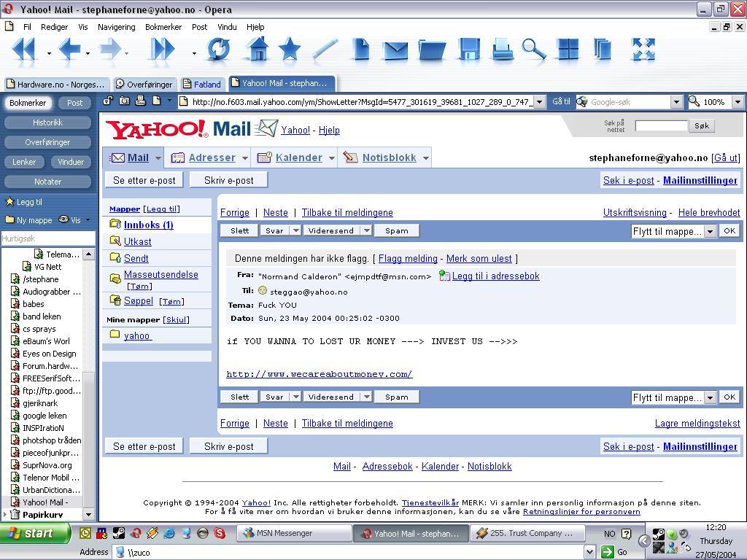This screenshot has height=560, width=747.
Task: Switch to the Fatland page tab
Action: click(x=203, y=85)
